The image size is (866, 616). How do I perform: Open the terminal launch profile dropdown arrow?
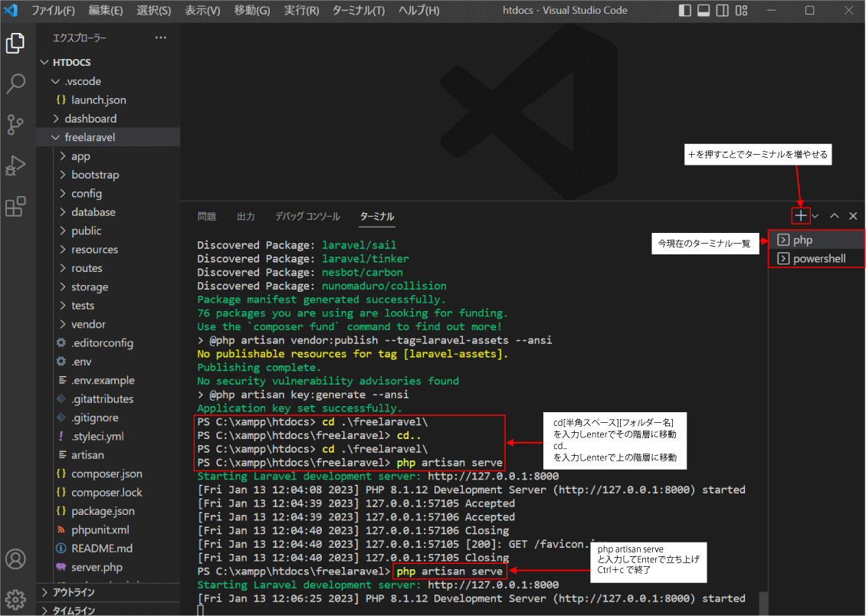pos(815,217)
